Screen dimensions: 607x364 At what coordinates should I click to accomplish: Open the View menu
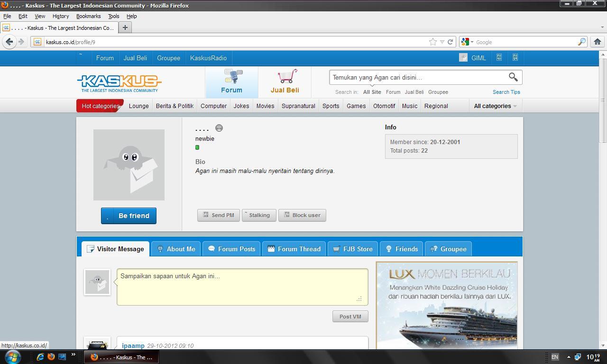(x=40, y=16)
